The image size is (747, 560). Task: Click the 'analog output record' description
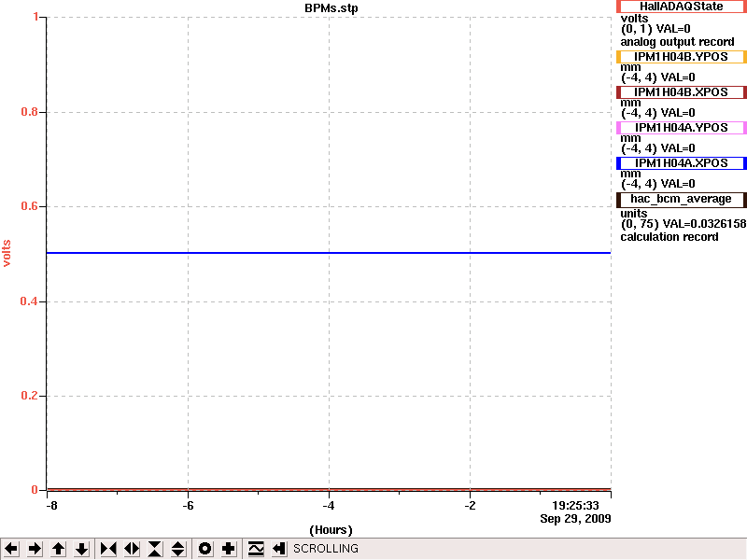pyautogui.click(x=678, y=42)
